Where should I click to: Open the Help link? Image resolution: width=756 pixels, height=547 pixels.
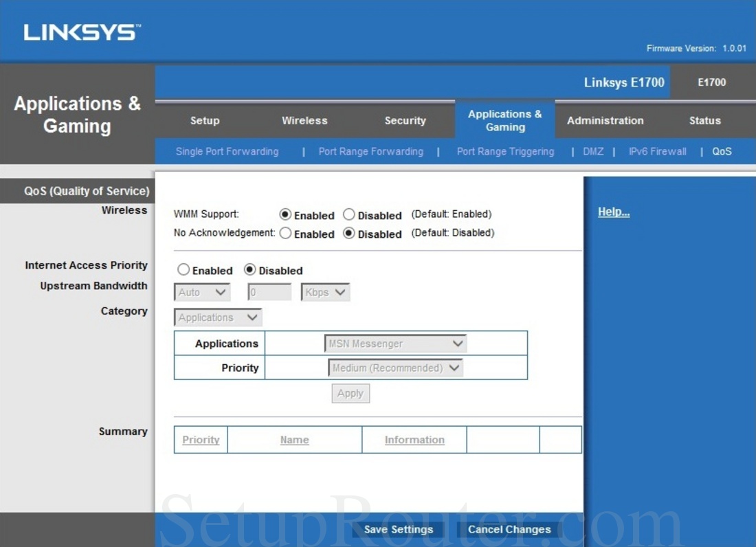613,211
